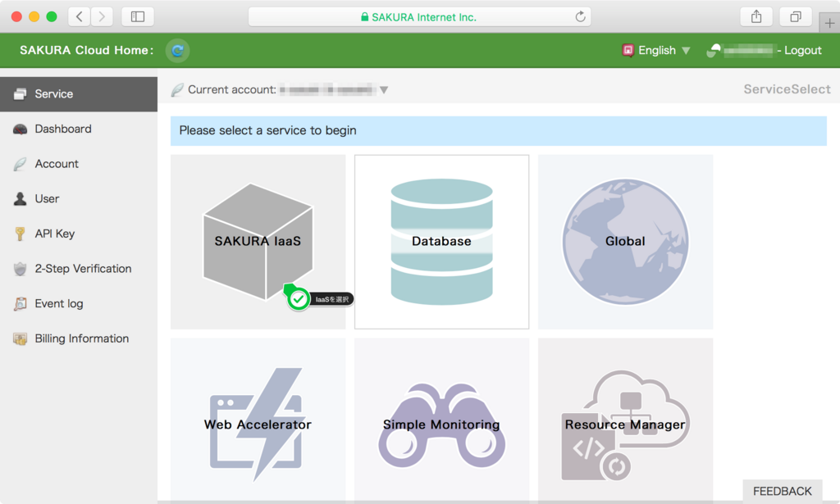Click the refresh icon beside SAKURA Cloud Home
This screenshot has height=504, width=840.
[x=177, y=50]
